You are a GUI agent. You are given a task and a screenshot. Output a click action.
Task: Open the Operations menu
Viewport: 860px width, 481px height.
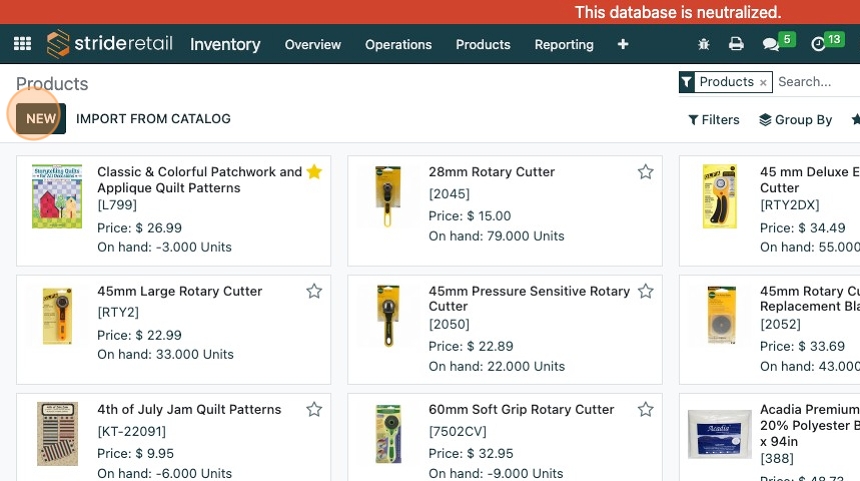(x=398, y=44)
